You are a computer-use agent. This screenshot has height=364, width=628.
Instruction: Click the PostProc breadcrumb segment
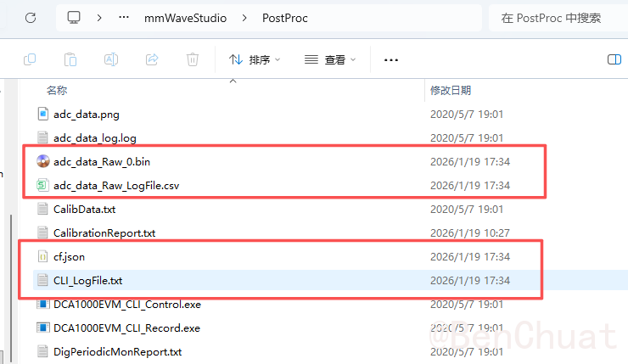coord(284,18)
